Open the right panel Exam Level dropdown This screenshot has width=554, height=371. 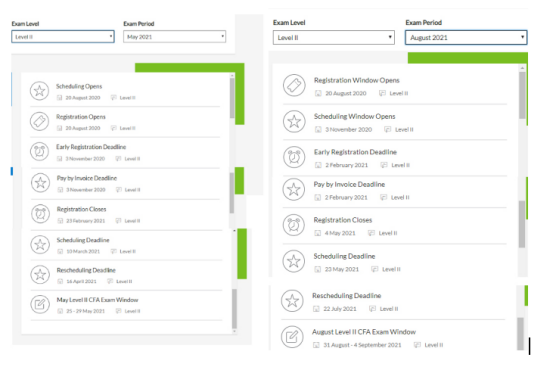click(334, 37)
